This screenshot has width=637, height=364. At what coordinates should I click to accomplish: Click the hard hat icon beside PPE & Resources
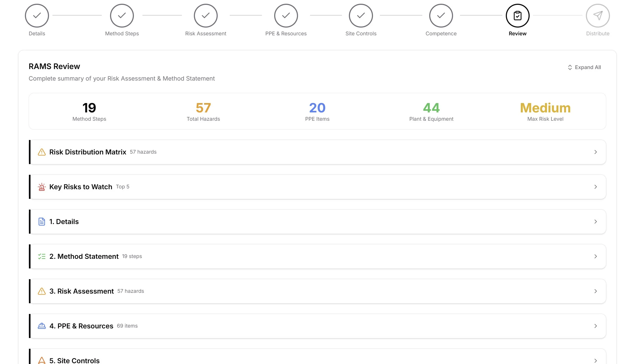click(x=42, y=326)
